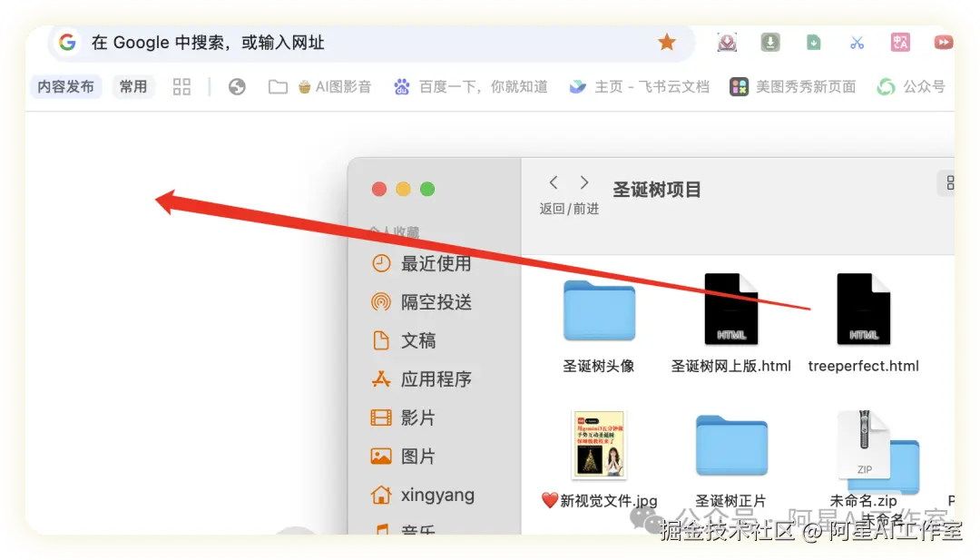Toggle the bookmark star in the address bar
980x560 pixels.
(x=667, y=42)
